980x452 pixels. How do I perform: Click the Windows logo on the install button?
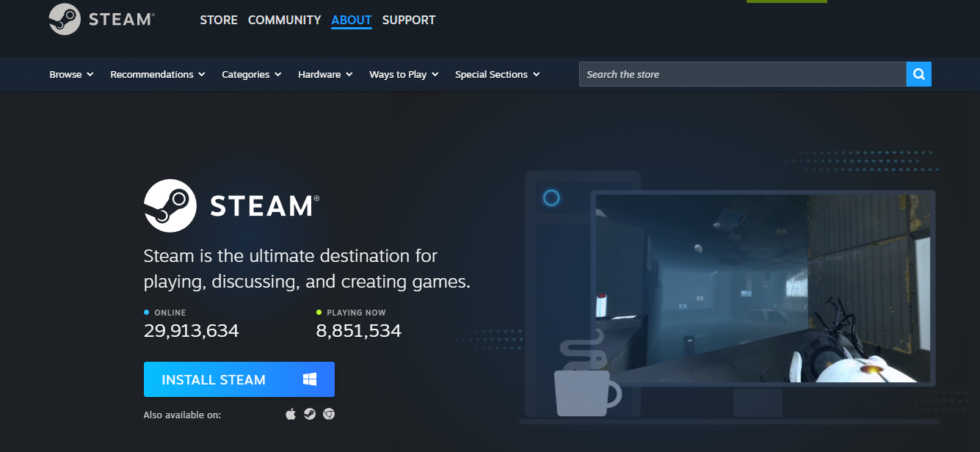(x=310, y=379)
